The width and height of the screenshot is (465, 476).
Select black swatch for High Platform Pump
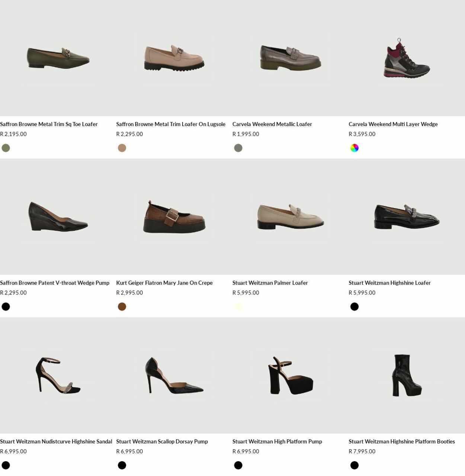[x=238, y=465]
